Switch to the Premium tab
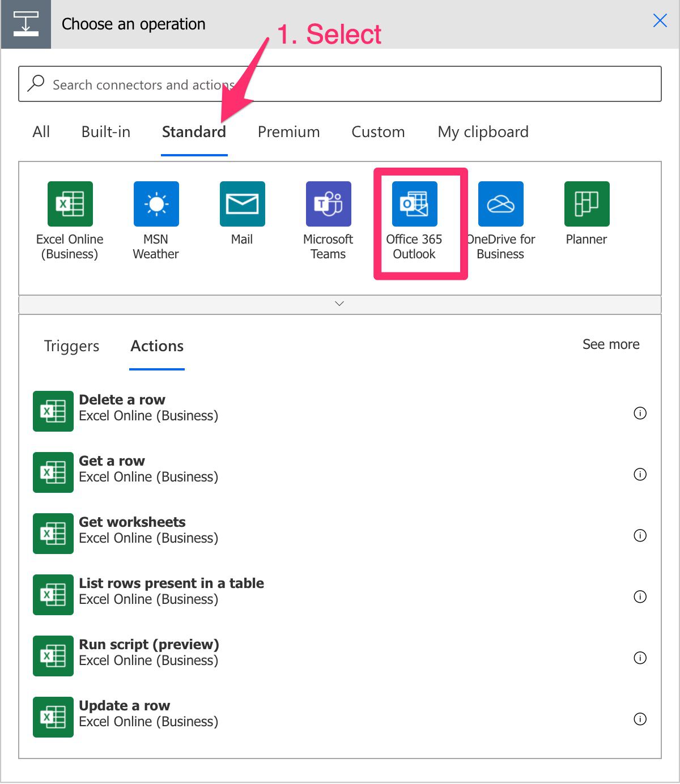Viewport: 680px width, 784px height. [x=288, y=132]
